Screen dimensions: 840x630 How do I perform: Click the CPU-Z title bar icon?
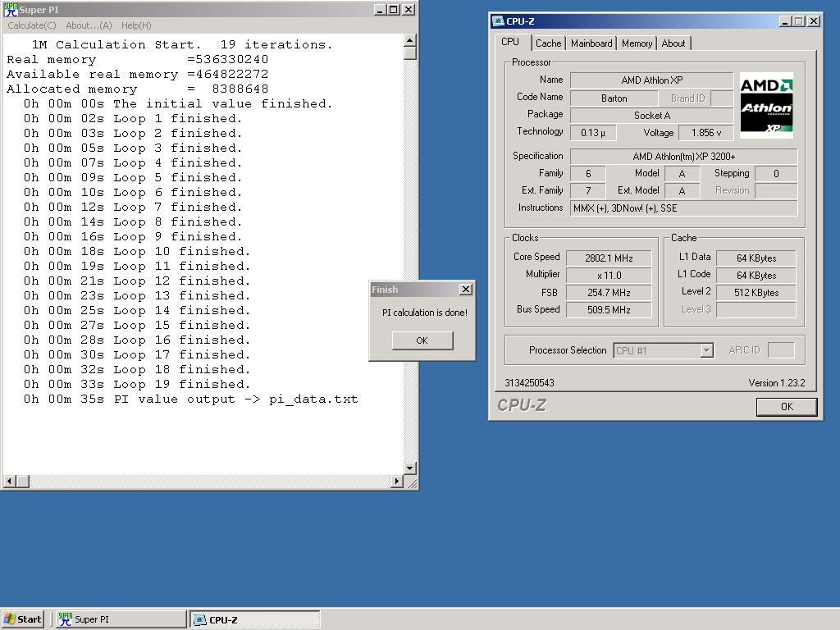click(498, 21)
